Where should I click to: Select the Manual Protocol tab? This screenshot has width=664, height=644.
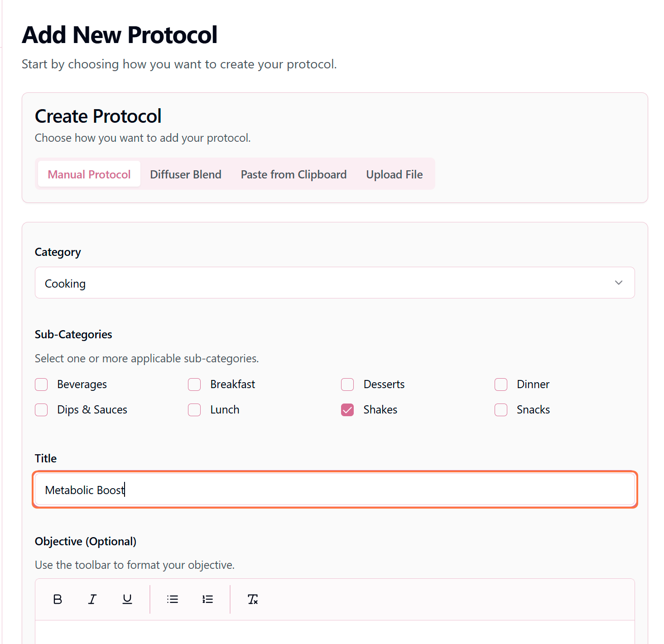(89, 174)
